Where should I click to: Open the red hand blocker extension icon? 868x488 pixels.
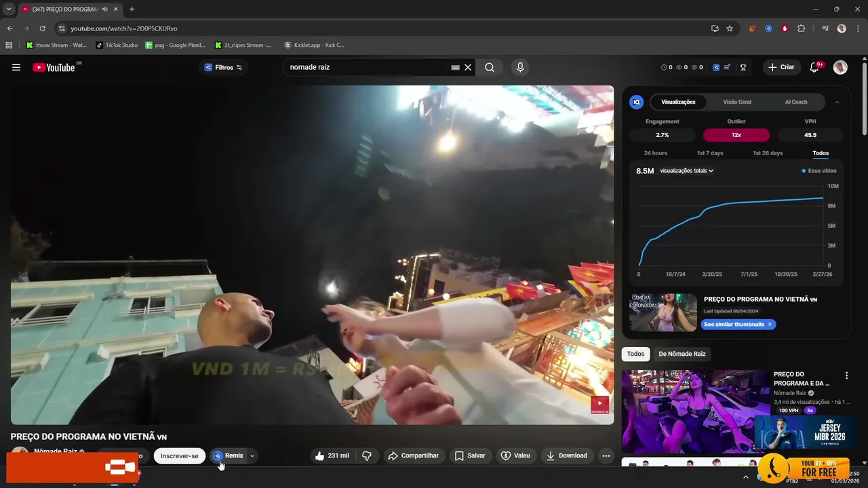[785, 28]
